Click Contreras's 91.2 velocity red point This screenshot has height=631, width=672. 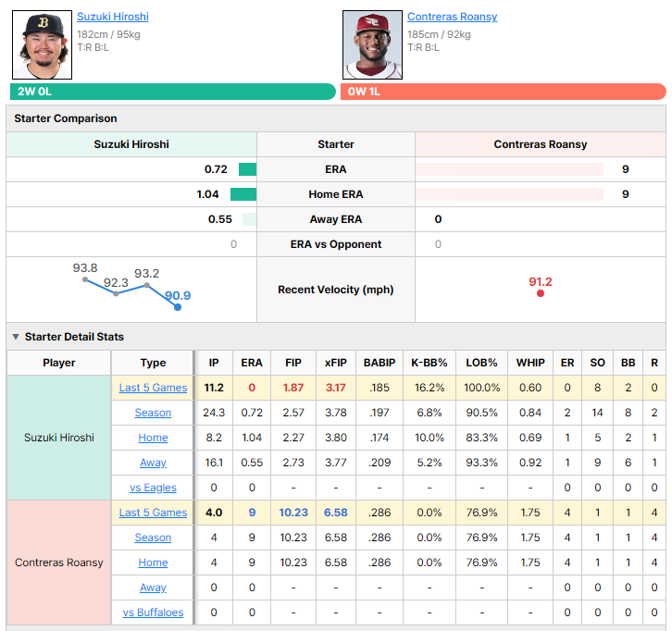pos(541,293)
